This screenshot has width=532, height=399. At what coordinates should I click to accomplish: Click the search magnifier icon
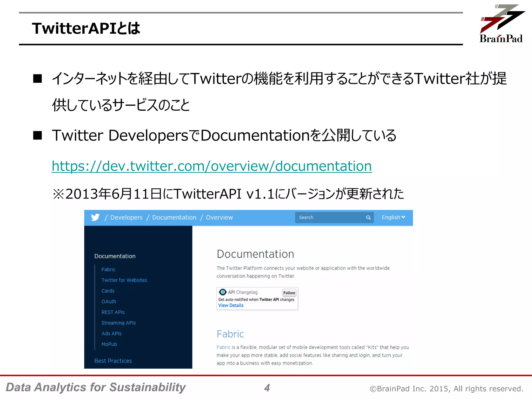[368, 217]
